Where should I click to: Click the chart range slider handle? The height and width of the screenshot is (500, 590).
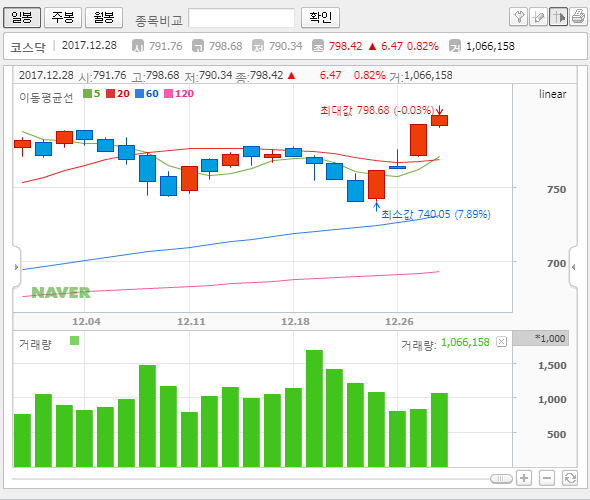[501, 479]
